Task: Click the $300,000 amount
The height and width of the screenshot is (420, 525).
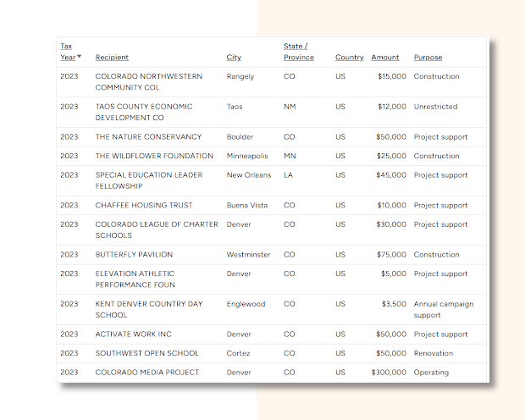Action: pyautogui.click(x=389, y=372)
